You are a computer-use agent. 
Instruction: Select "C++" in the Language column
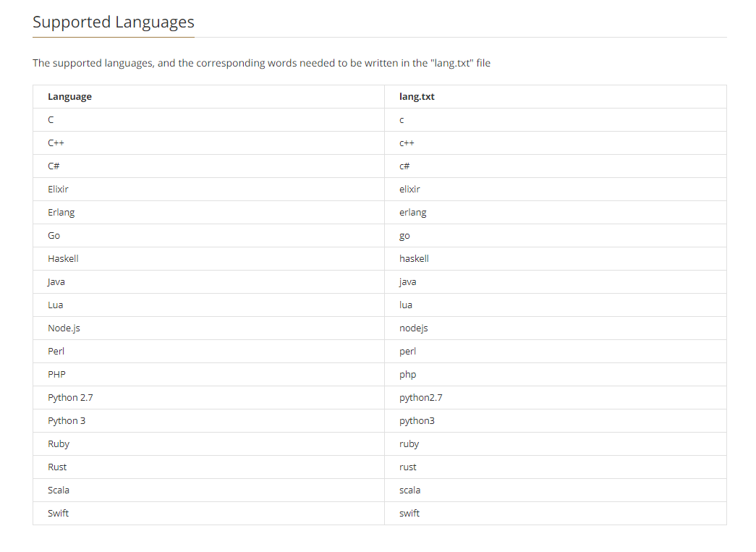tap(56, 143)
